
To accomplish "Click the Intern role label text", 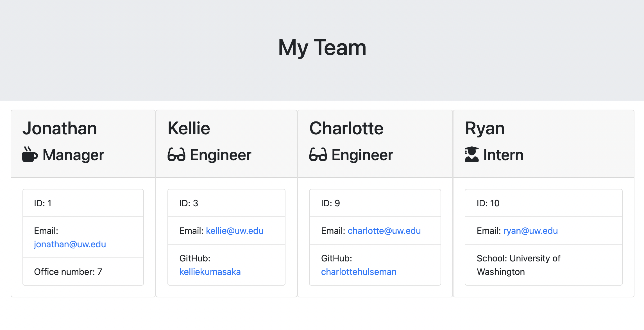I will click(x=503, y=155).
